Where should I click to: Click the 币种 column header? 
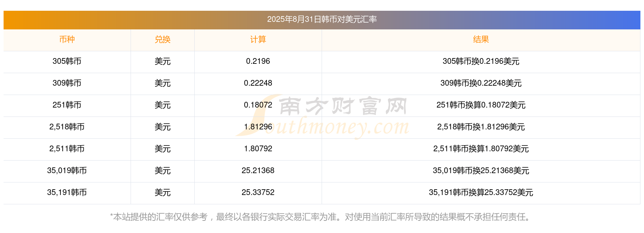point(67,39)
